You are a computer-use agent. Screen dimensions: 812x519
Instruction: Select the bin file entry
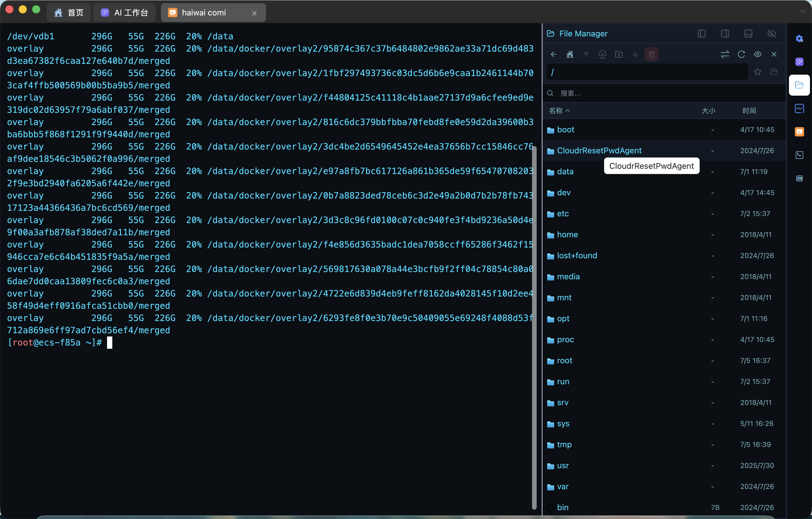click(x=664, y=507)
